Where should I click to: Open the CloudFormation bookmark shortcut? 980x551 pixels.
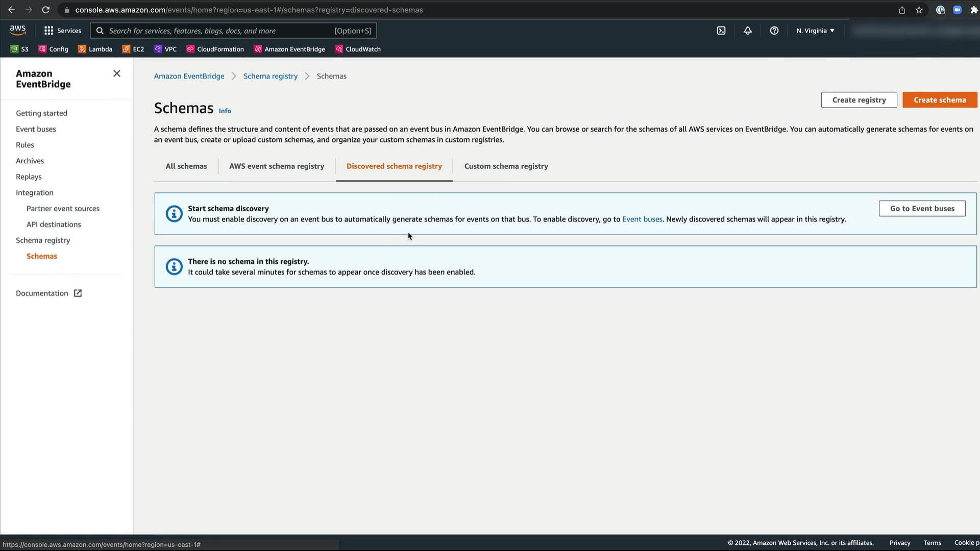point(215,49)
